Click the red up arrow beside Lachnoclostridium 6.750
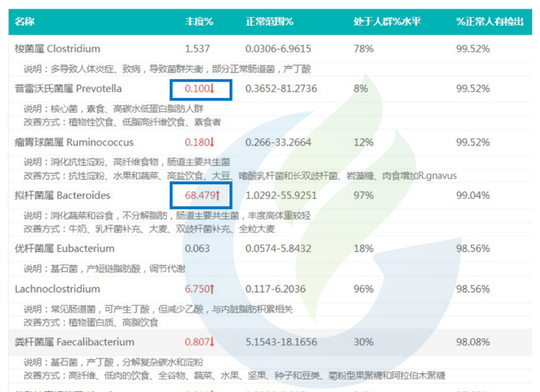This screenshot has height=392, width=540. [211, 289]
